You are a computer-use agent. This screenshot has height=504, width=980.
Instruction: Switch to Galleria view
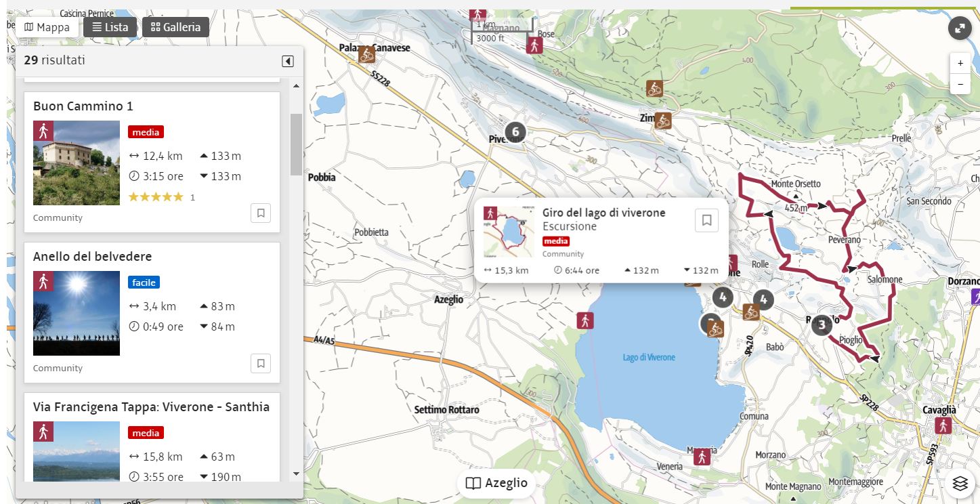(x=175, y=27)
